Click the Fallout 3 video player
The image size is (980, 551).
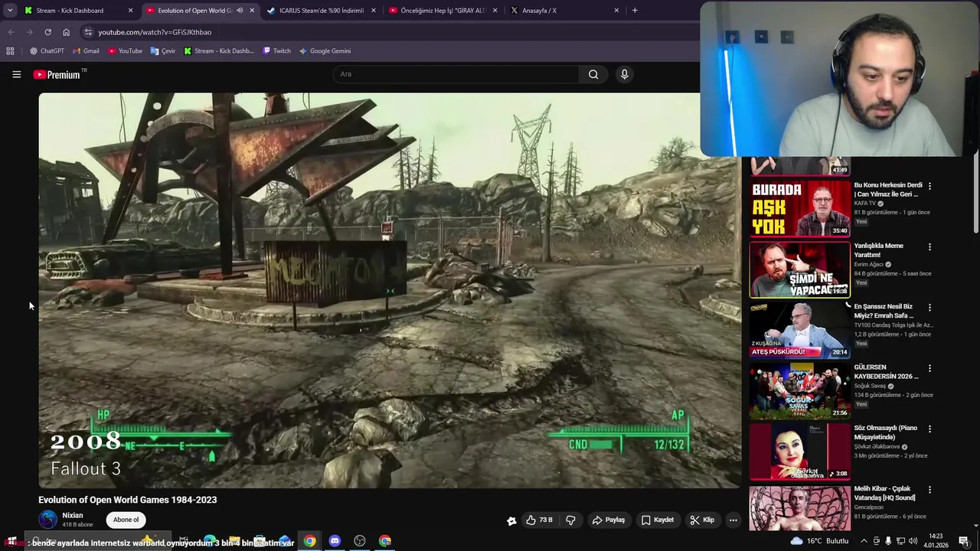pyautogui.click(x=390, y=290)
